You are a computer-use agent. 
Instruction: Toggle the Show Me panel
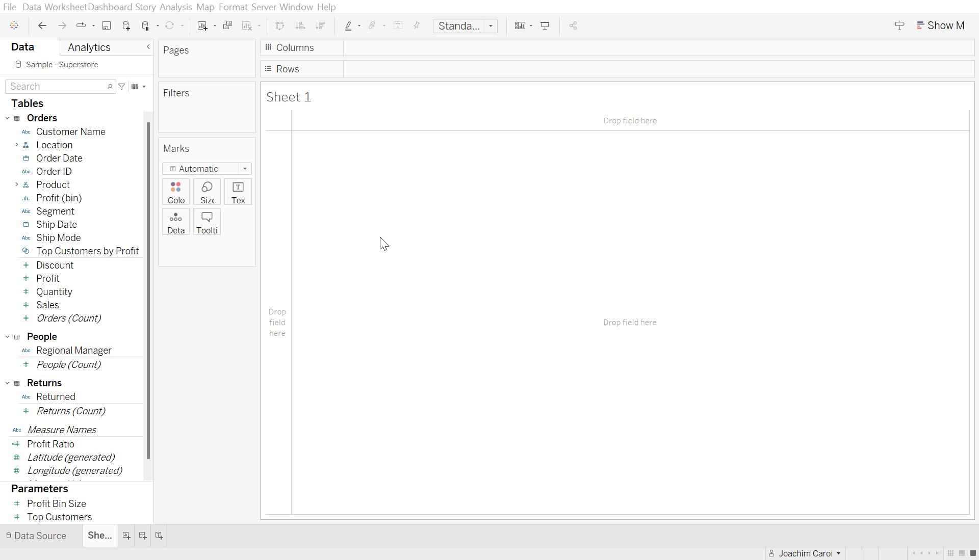point(940,25)
